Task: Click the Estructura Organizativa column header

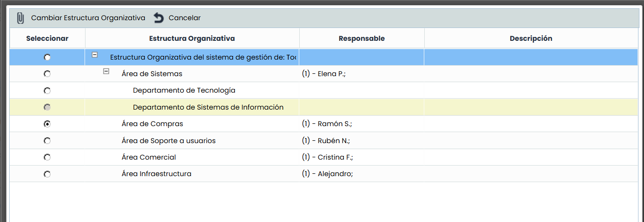Action: coord(192,39)
